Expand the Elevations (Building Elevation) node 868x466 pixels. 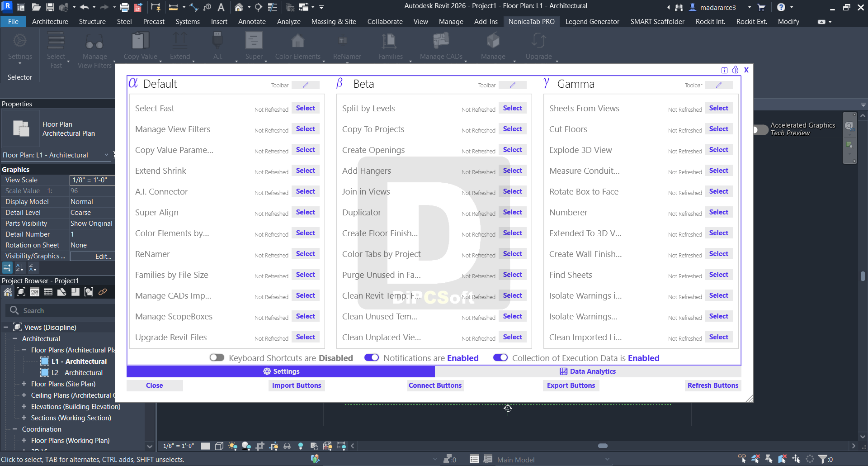(24, 406)
